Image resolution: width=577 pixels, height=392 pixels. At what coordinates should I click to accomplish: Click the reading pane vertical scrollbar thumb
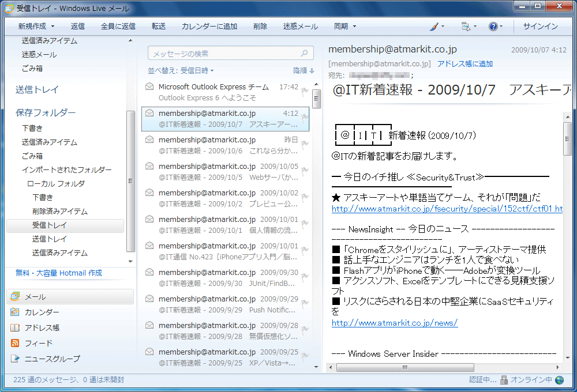point(567,139)
